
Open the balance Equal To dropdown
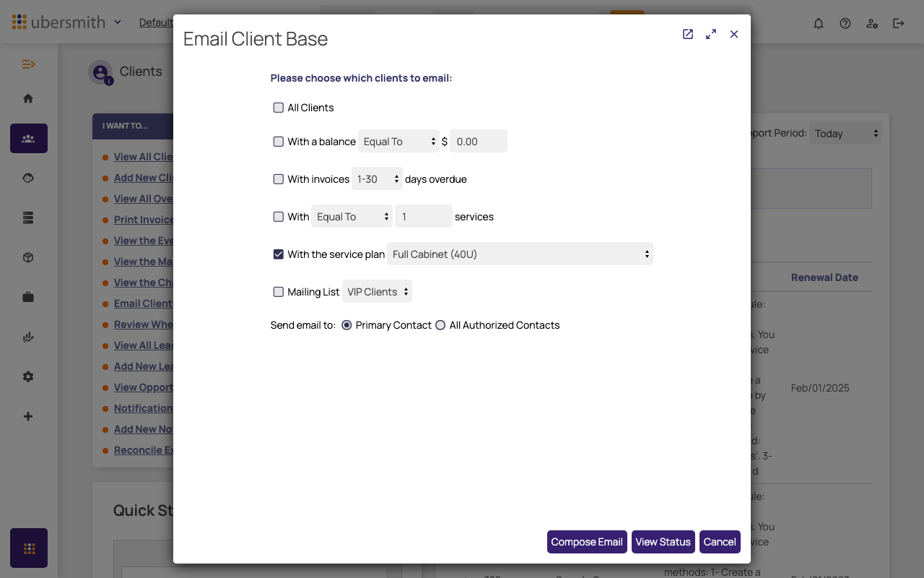[398, 142]
